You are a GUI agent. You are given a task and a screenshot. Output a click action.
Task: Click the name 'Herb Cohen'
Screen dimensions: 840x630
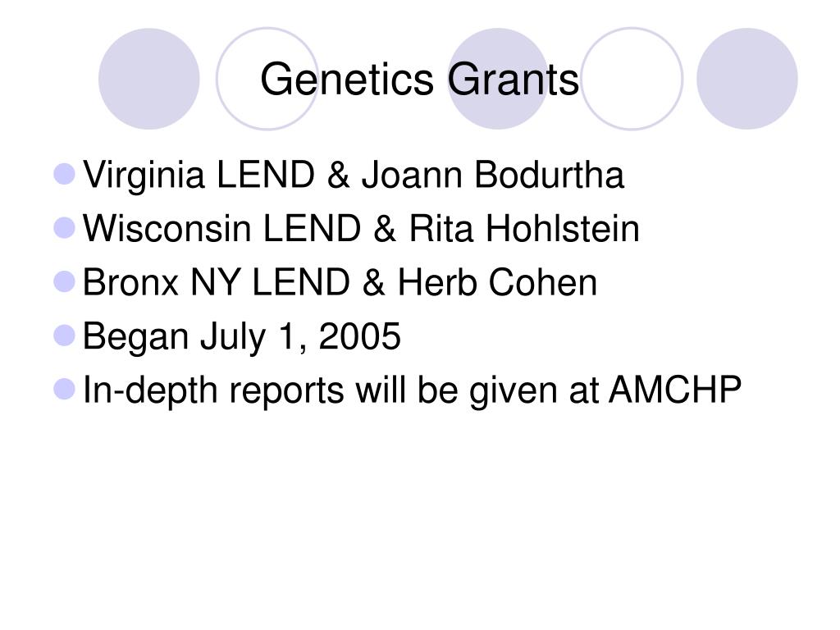[497, 282]
